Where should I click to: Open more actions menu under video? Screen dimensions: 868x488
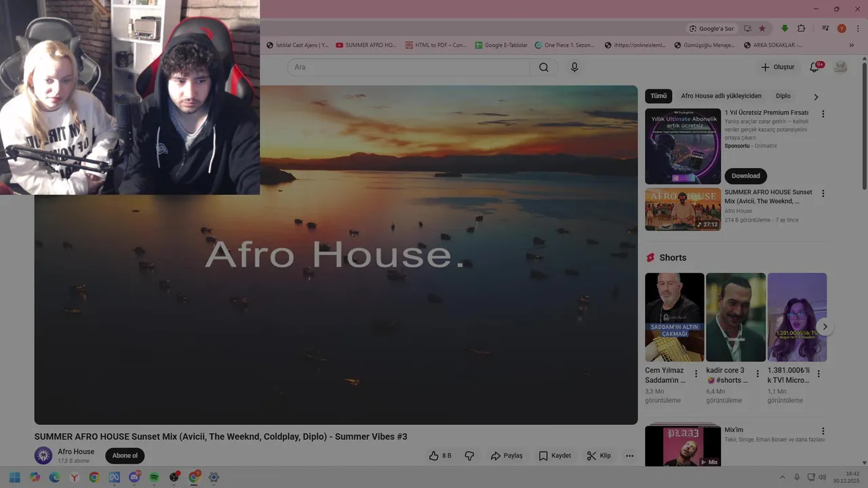[629, 455]
